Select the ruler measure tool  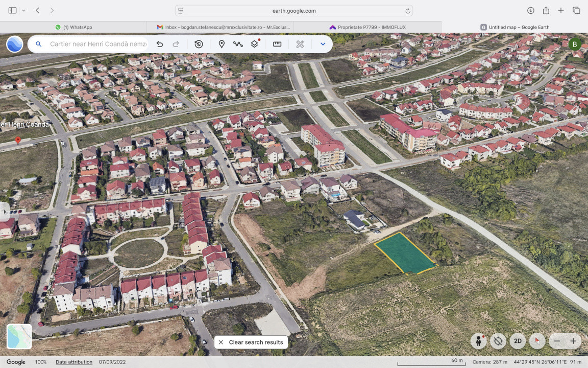(277, 44)
